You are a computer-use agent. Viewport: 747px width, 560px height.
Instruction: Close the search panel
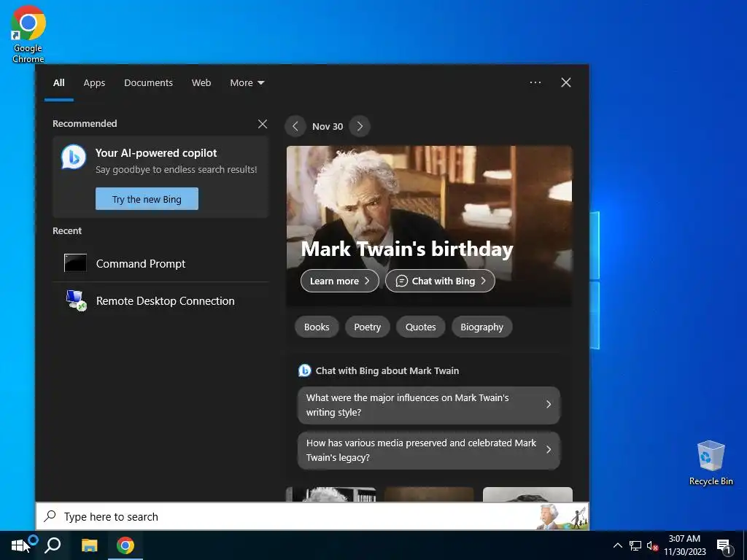tap(566, 82)
